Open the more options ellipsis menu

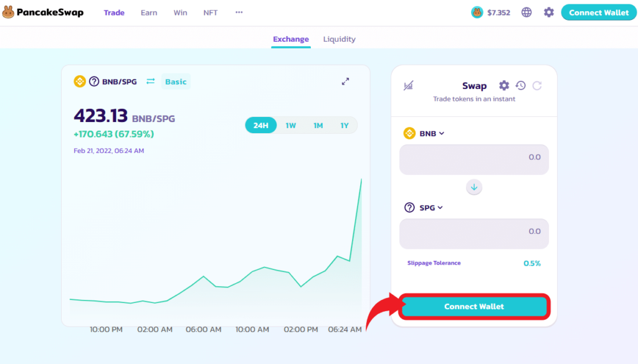239,12
